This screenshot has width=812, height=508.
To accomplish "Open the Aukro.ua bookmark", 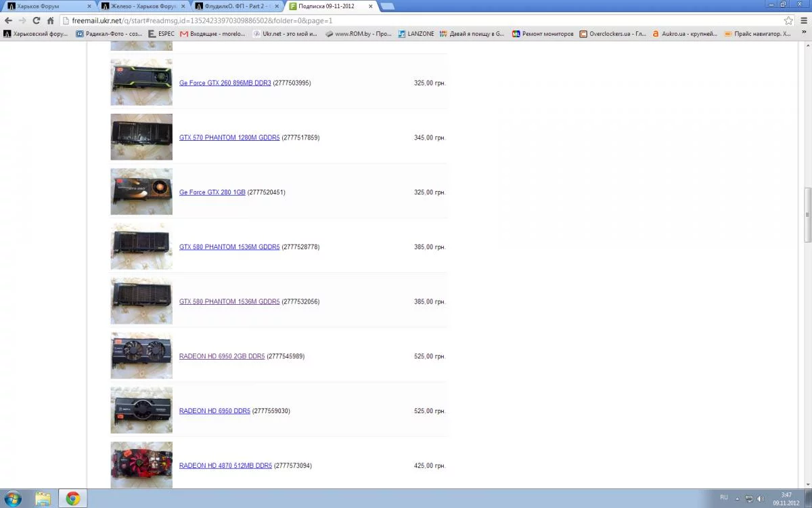I will [685, 33].
